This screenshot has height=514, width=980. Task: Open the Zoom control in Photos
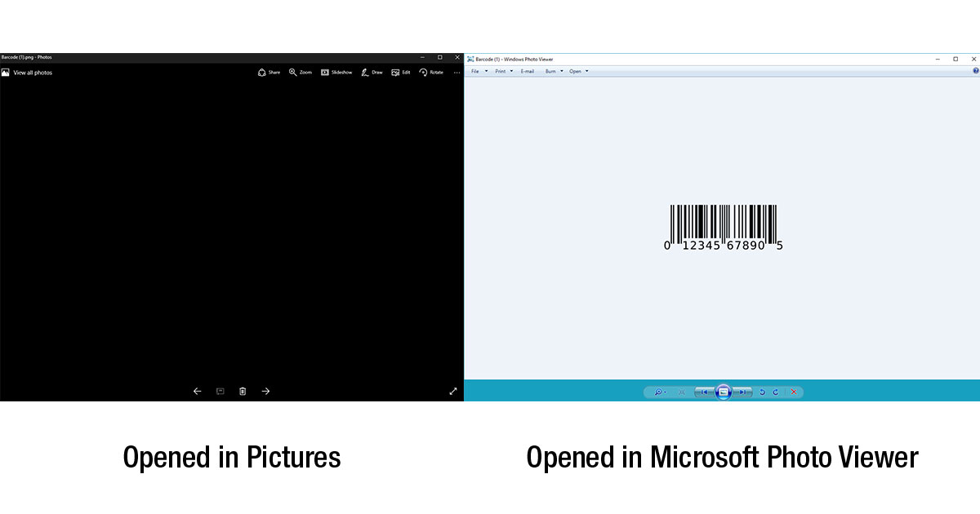(300, 73)
